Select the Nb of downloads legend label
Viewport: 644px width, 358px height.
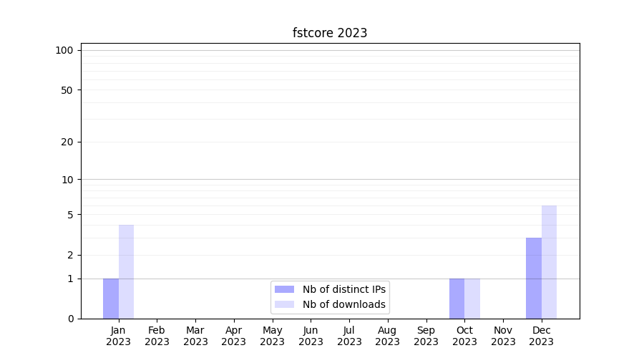[x=344, y=304]
